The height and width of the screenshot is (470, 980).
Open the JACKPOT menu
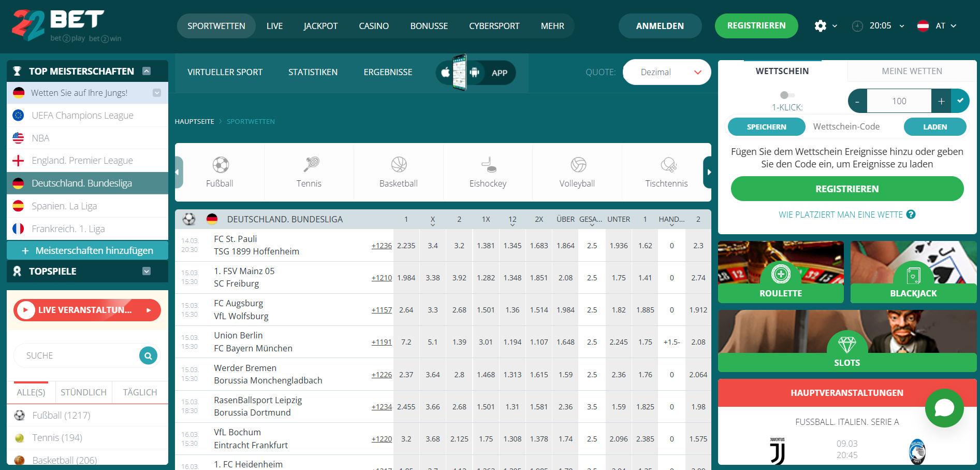click(x=320, y=26)
